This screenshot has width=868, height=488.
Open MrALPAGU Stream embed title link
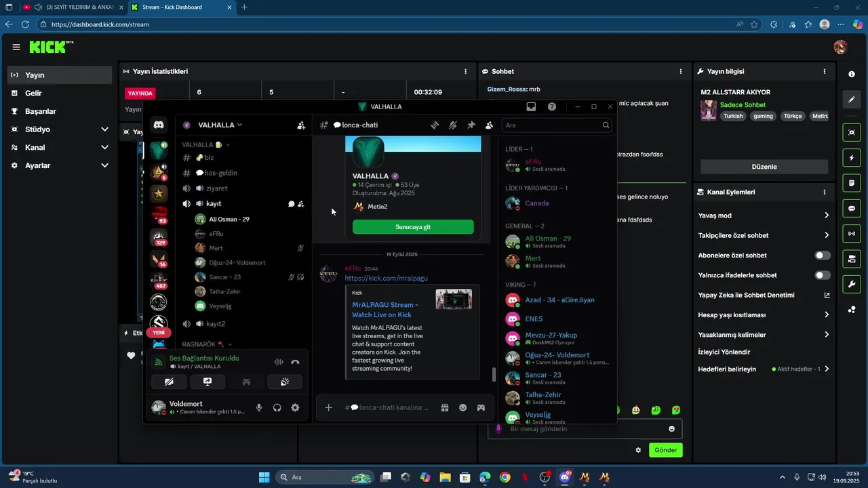point(384,310)
